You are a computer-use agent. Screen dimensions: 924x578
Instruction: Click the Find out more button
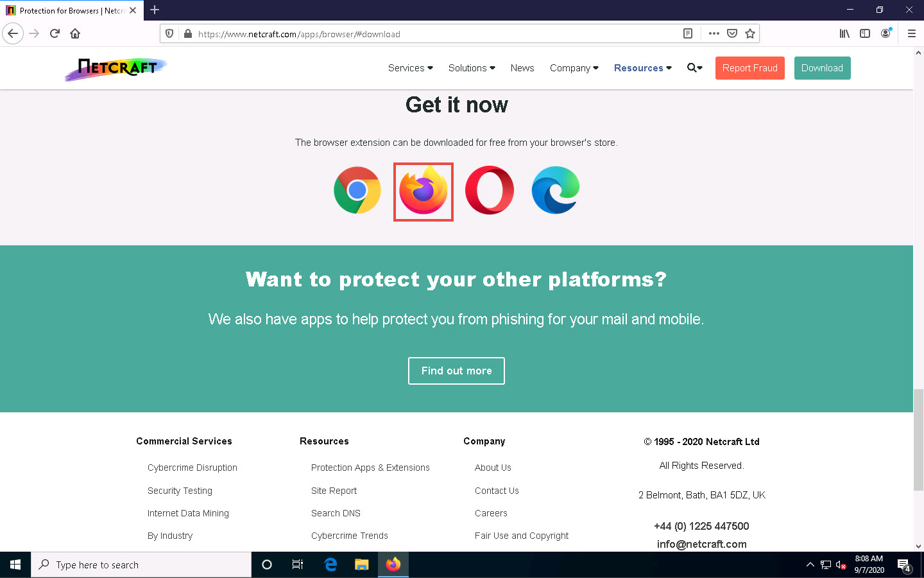[456, 371]
